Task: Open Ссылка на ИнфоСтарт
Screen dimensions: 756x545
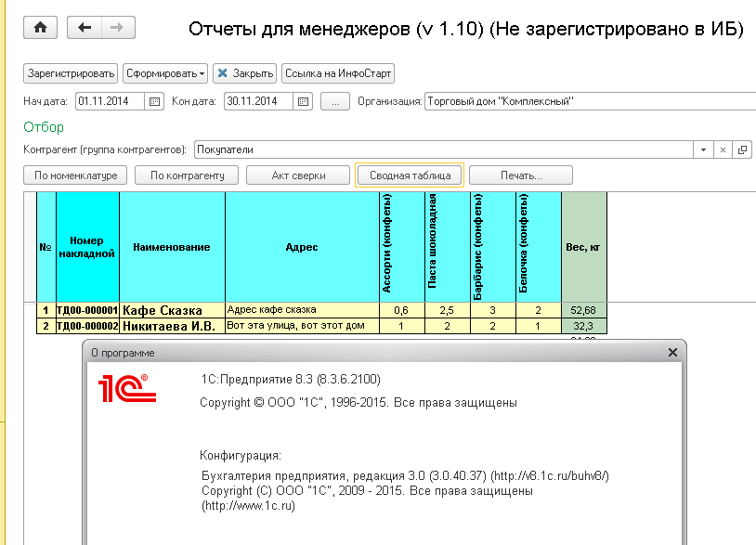Action: coord(338,73)
